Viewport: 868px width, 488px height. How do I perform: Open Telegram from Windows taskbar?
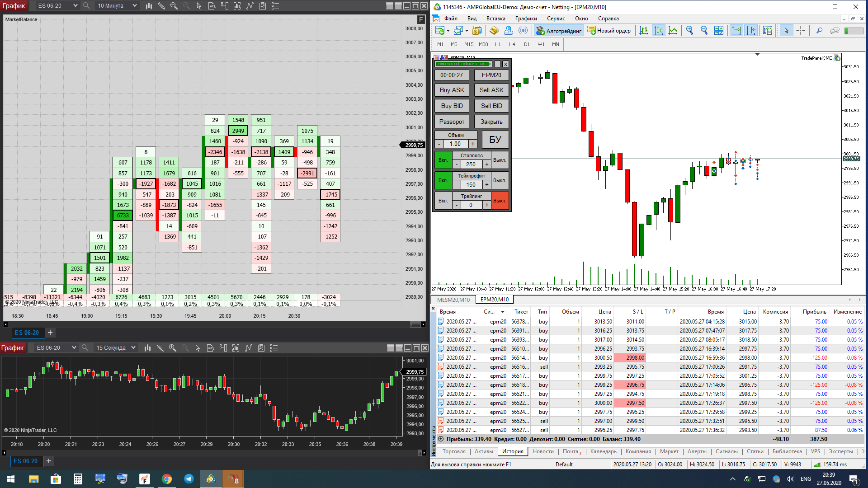click(x=189, y=479)
